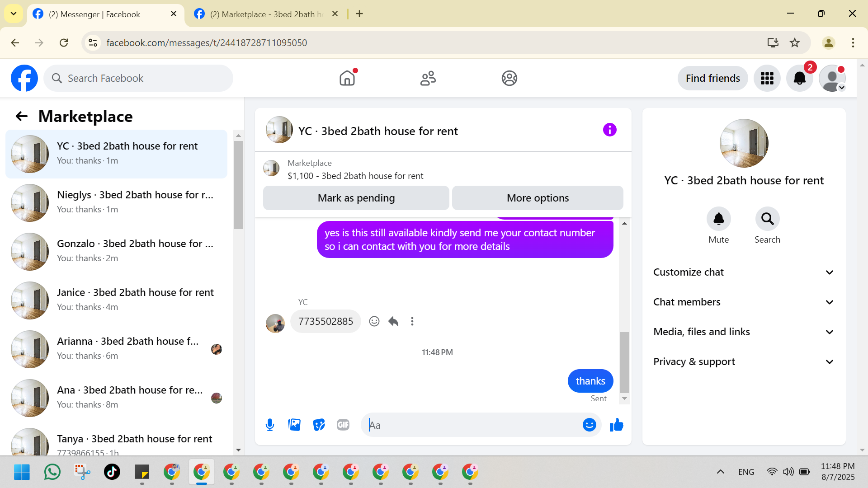Click the Mark as pending button
Image resolution: width=868 pixels, height=488 pixels.
tap(356, 198)
